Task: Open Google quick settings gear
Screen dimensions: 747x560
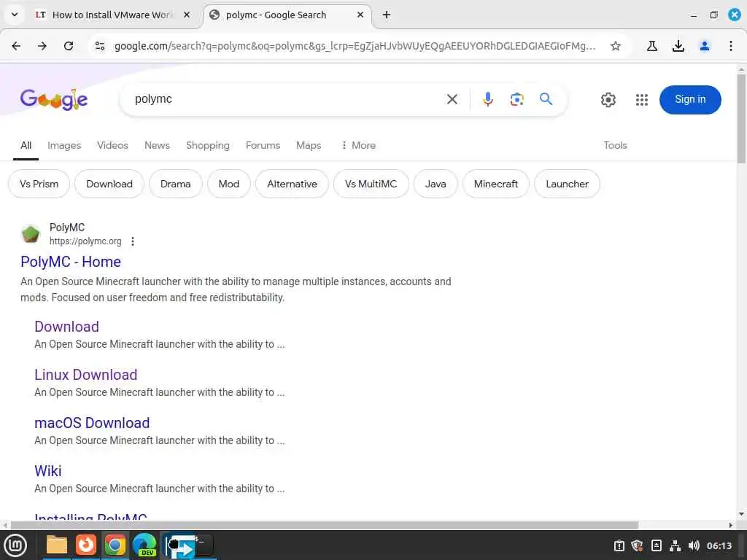Action: [x=608, y=99]
